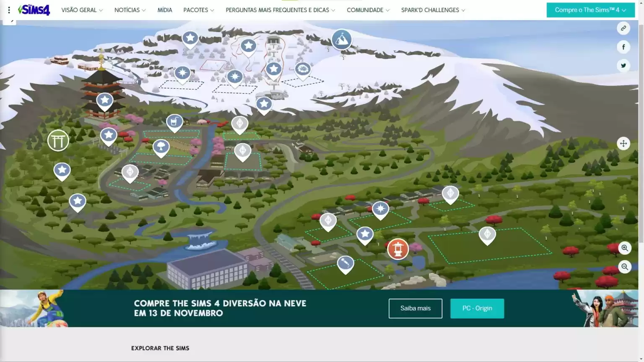Click the Saiba mais button

click(415, 308)
